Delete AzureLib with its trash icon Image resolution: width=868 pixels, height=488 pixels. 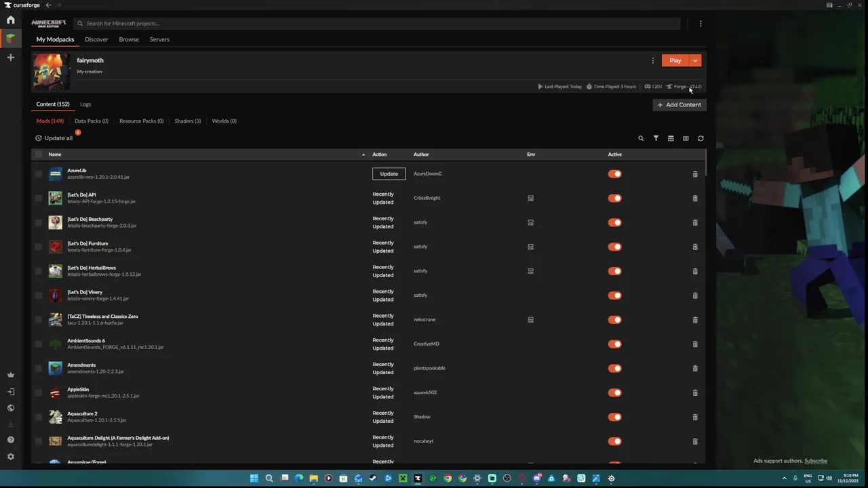(x=695, y=174)
